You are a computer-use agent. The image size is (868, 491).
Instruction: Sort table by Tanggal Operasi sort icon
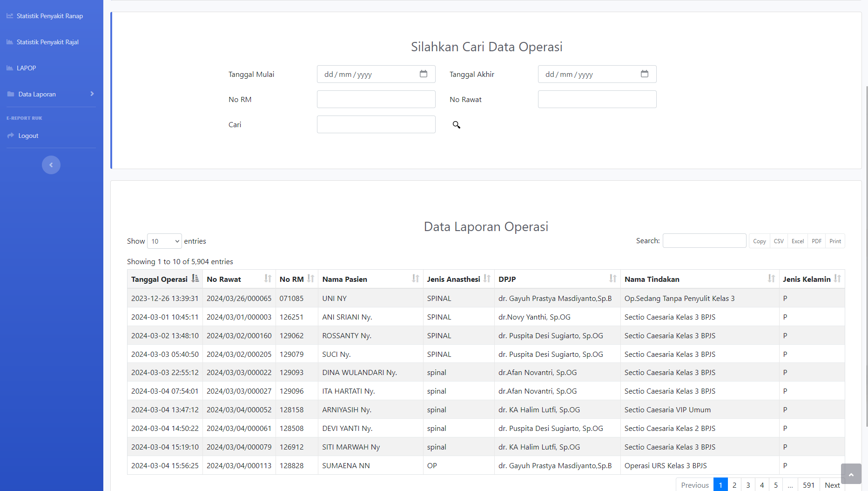tap(195, 279)
